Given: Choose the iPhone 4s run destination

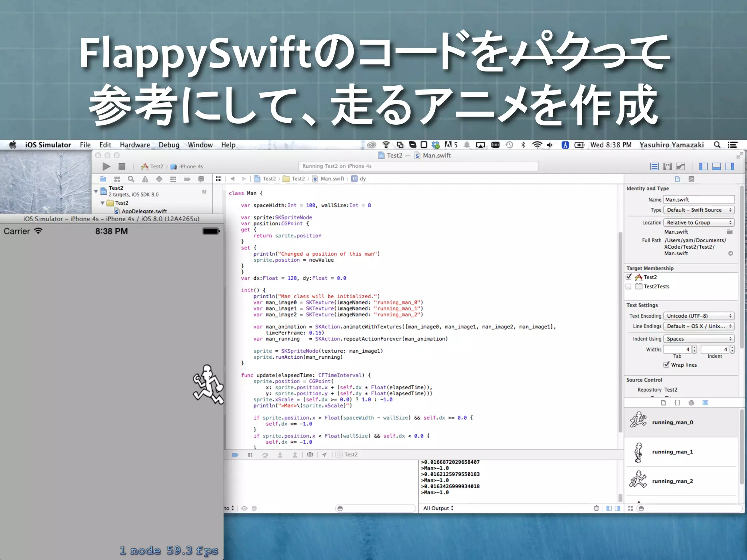Looking at the screenshot, I should click(x=187, y=167).
